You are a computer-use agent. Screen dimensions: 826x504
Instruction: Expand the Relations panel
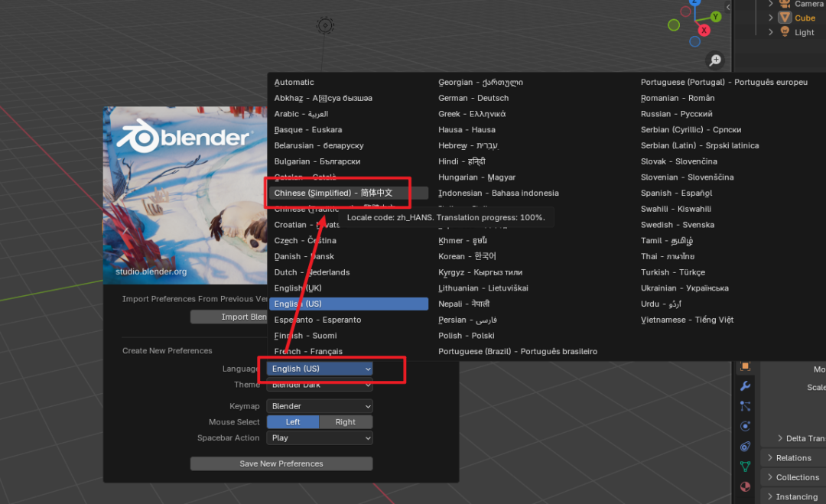click(793, 458)
